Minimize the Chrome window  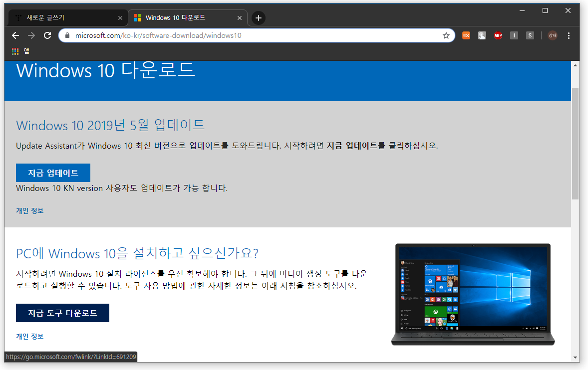tap(522, 11)
